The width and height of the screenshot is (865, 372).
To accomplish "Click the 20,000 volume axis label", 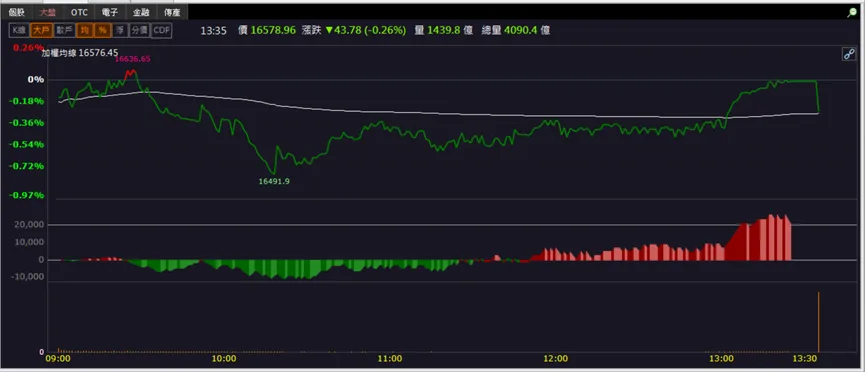I will [30, 225].
